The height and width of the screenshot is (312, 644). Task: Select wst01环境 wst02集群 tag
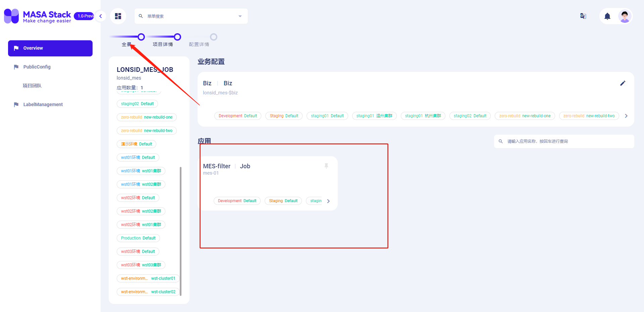click(141, 184)
